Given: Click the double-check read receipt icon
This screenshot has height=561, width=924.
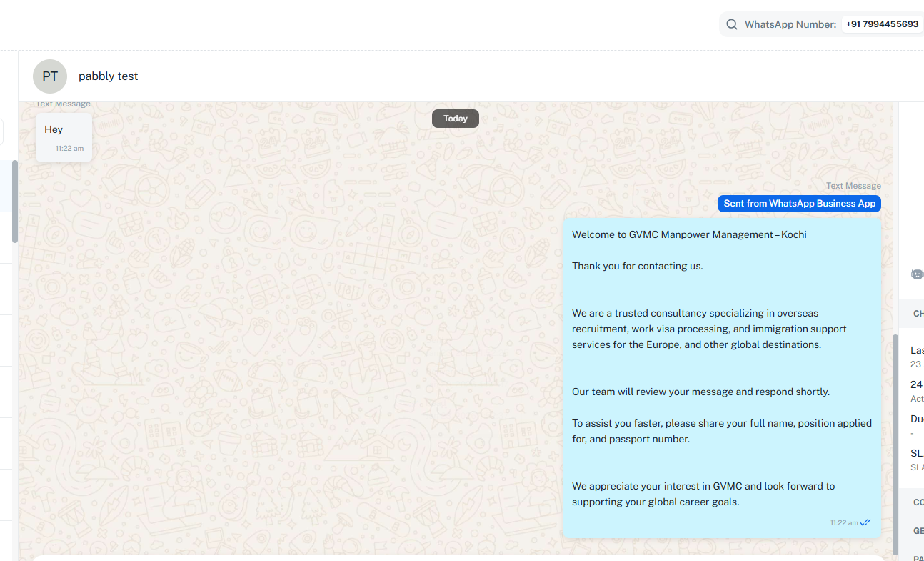Looking at the screenshot, I should [x=865, y=522].
